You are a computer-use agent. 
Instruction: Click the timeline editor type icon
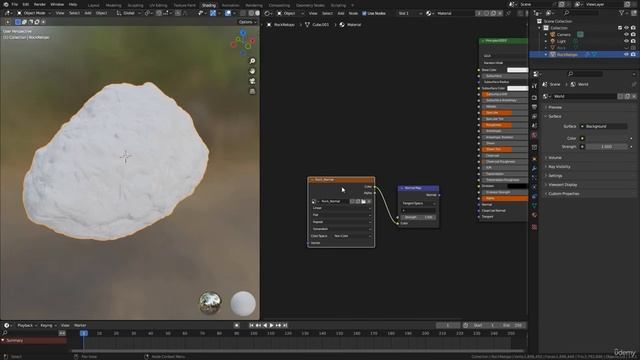[x=7, y=325]
